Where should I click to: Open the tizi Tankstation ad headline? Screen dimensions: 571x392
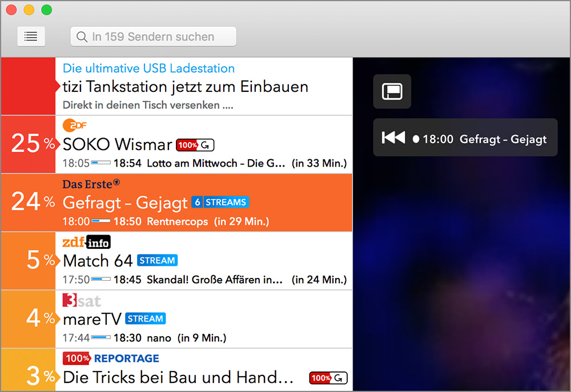point(186,87)
